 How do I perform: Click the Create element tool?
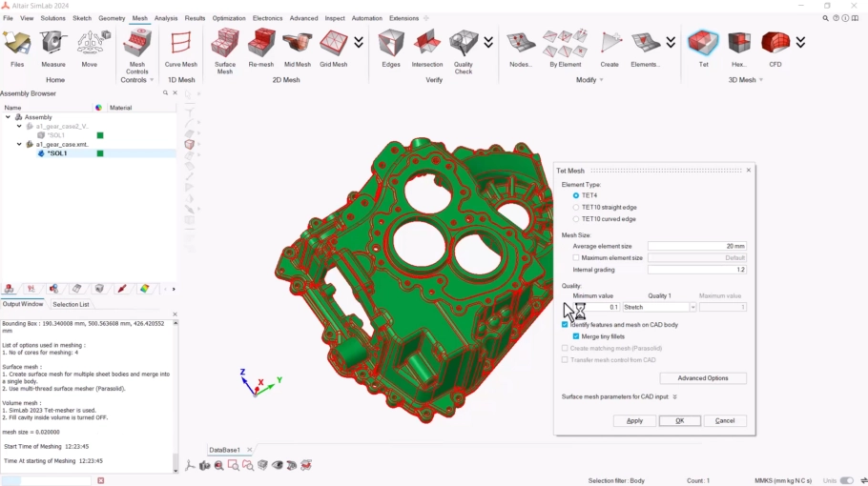pos(610,49)
